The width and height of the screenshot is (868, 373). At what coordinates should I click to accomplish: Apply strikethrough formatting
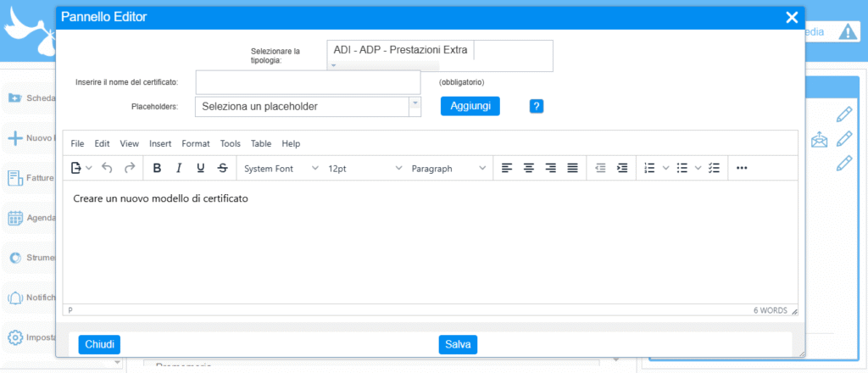pyautogui.click(x=223, y=168)
